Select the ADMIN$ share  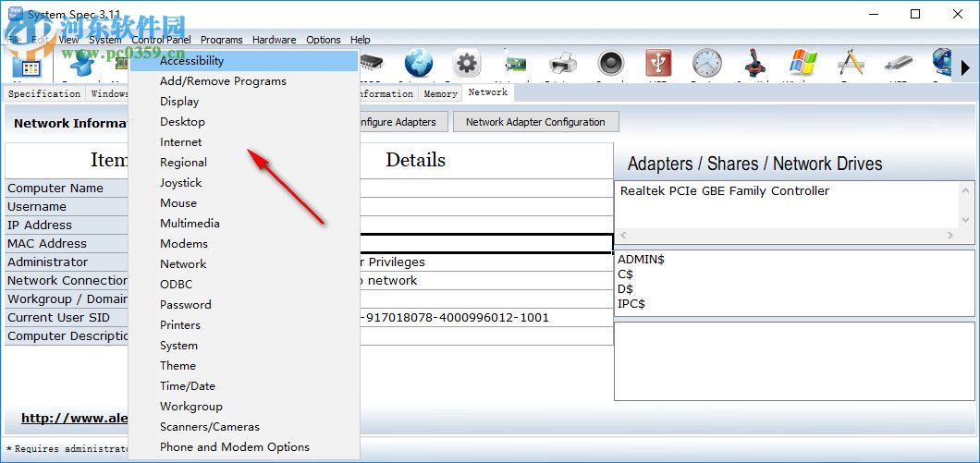[641, 260]
